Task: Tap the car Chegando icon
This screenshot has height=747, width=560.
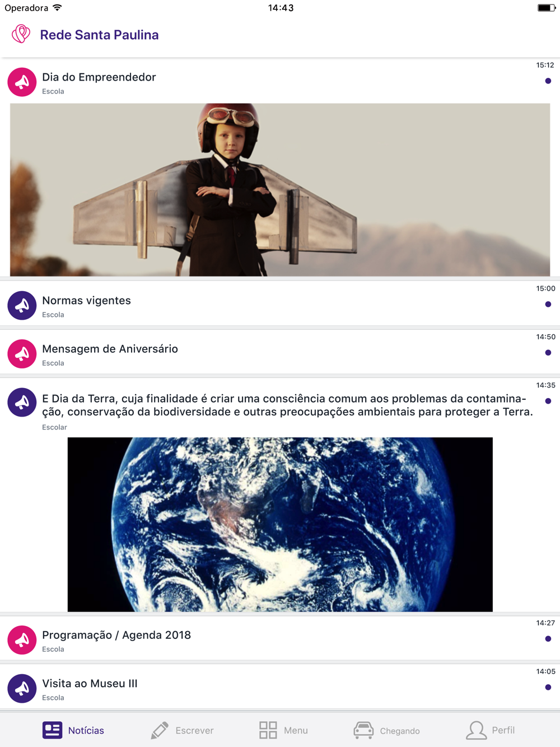Action: (x=363, y=730)
